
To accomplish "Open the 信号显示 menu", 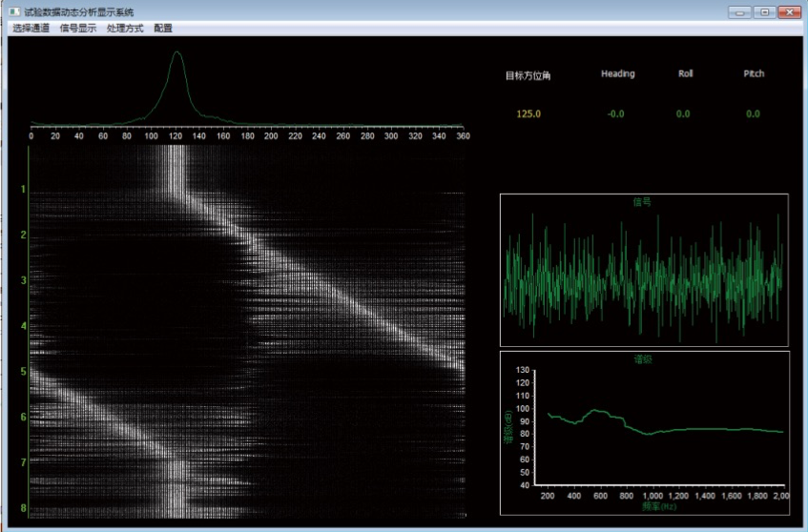I will pos(78,29).
